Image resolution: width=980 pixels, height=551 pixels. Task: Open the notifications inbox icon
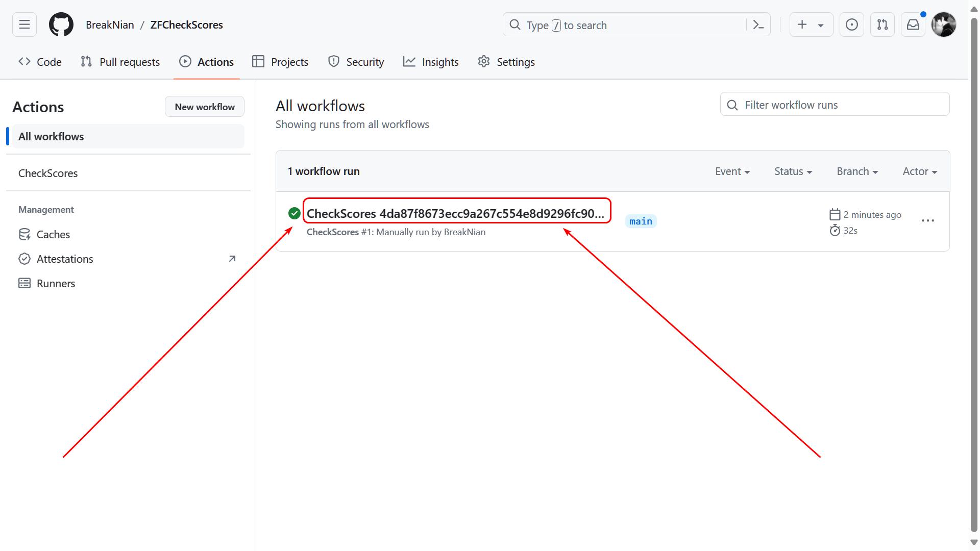913,24
